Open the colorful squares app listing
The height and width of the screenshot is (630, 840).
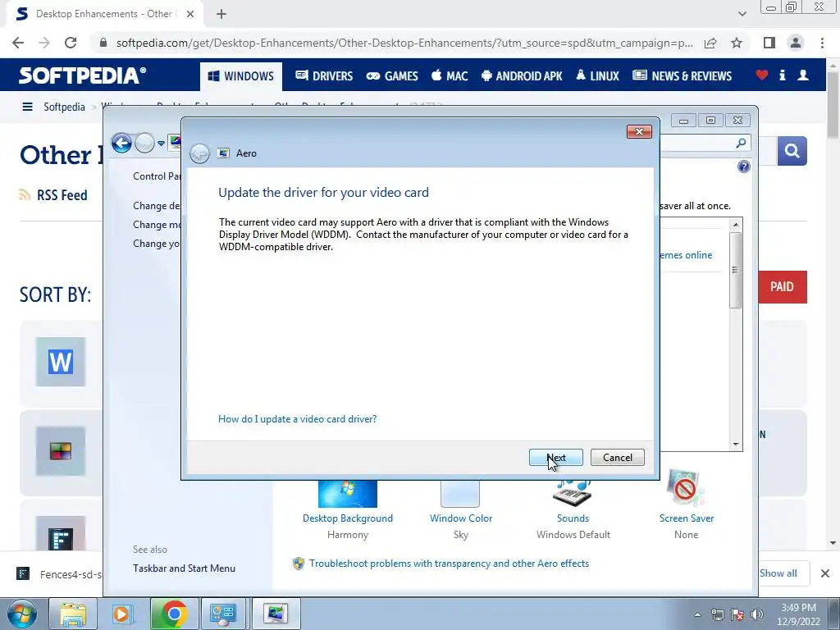(x=61, y=451)
